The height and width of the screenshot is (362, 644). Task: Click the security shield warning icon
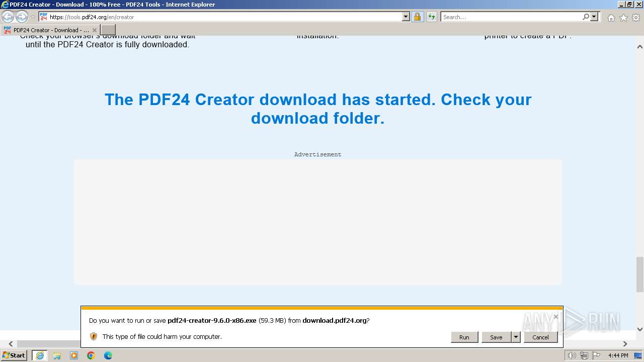(x=93, y=336)
